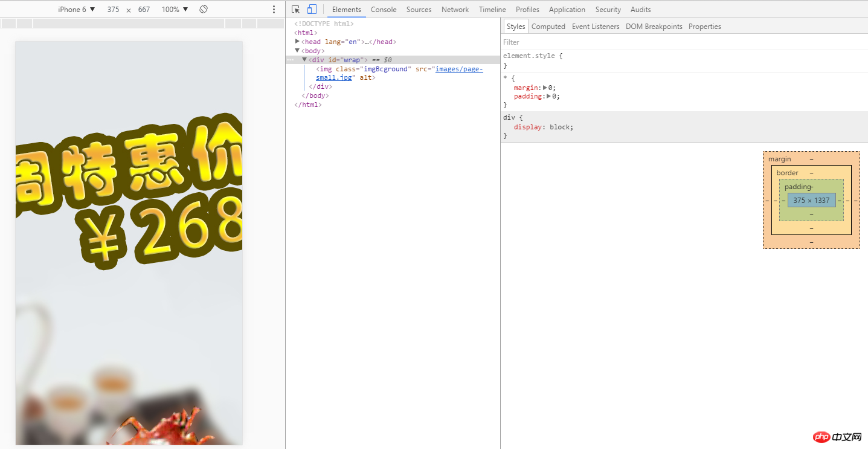Switch to the Sources tab

click(419, 9)
